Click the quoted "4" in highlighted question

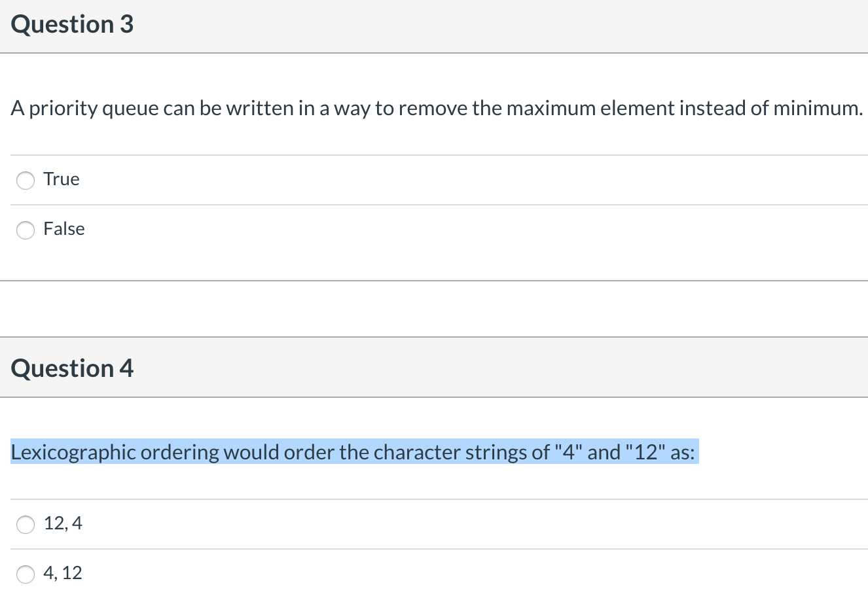[568, 452]
